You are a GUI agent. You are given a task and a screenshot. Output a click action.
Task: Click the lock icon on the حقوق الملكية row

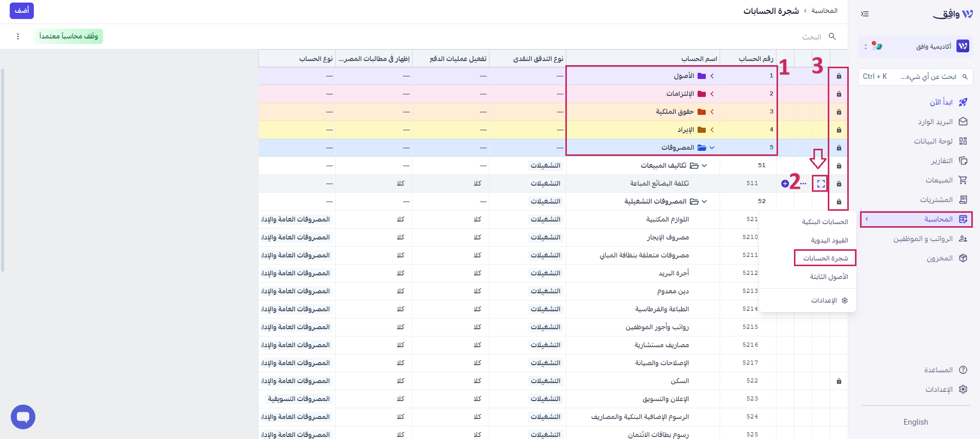pyautogui.click(x=839, y=112)
